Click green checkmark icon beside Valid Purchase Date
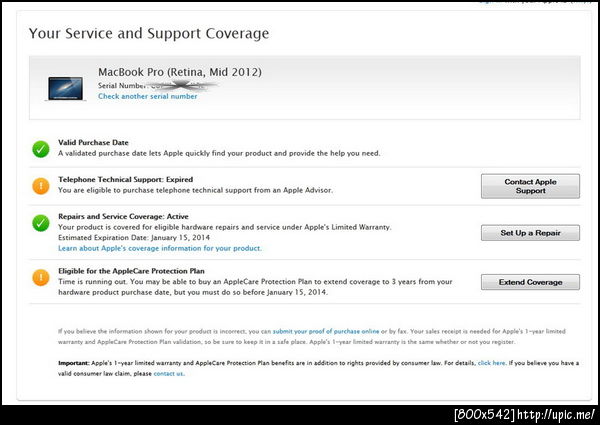This screenshot has height=425, width=600. pyautogui.click(x=41, y=149)
